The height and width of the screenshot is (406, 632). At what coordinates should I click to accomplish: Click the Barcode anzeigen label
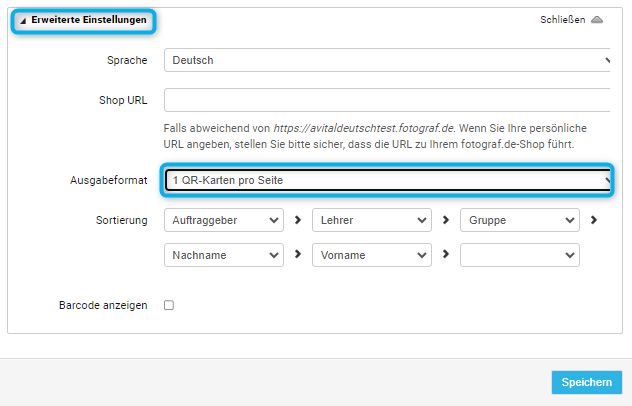pyautogui.click(x=103, y=305)
